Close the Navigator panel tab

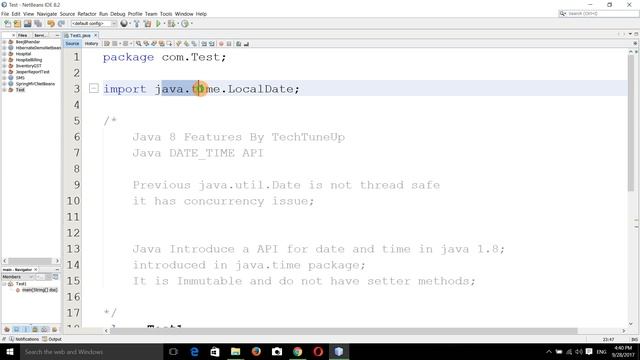click(x=36, y=270)
